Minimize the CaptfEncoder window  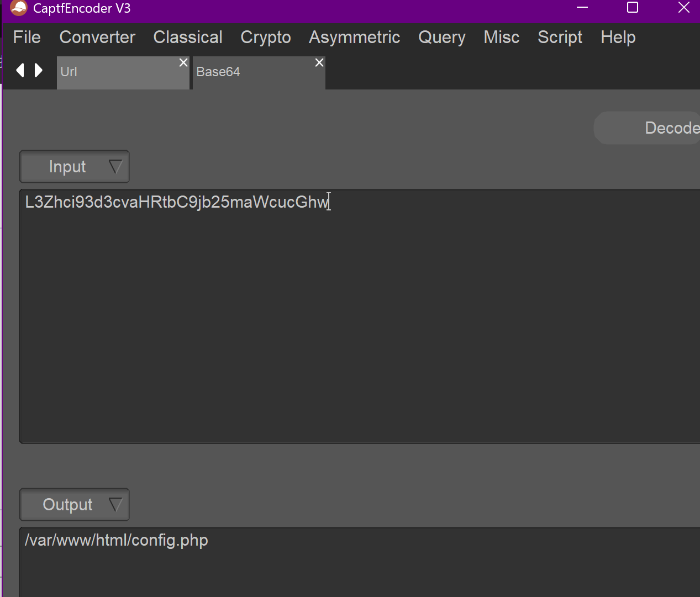click(582, 8)
